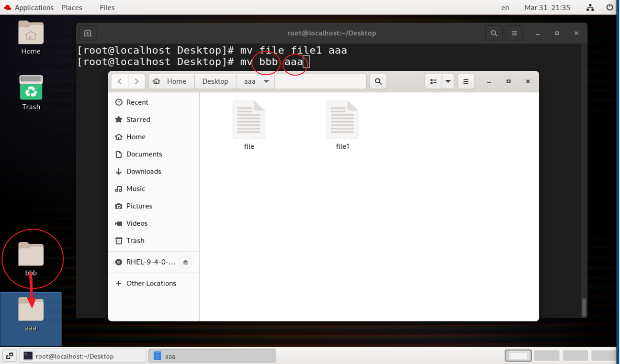This screenshot has width=620, height=364.
Task: Select first workspace in switcher
Action: tap(519, 356)
